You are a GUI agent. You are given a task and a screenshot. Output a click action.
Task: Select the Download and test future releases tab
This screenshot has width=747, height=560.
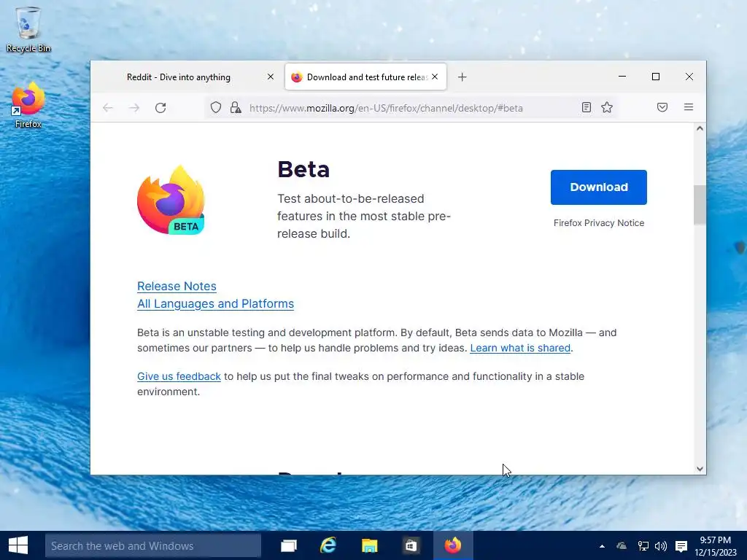(366, 77)
